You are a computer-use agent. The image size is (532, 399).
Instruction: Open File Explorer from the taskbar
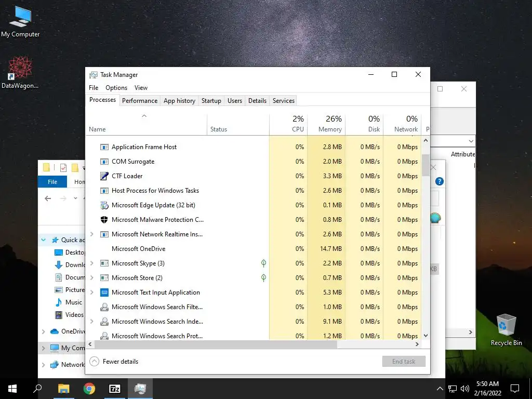63,389
